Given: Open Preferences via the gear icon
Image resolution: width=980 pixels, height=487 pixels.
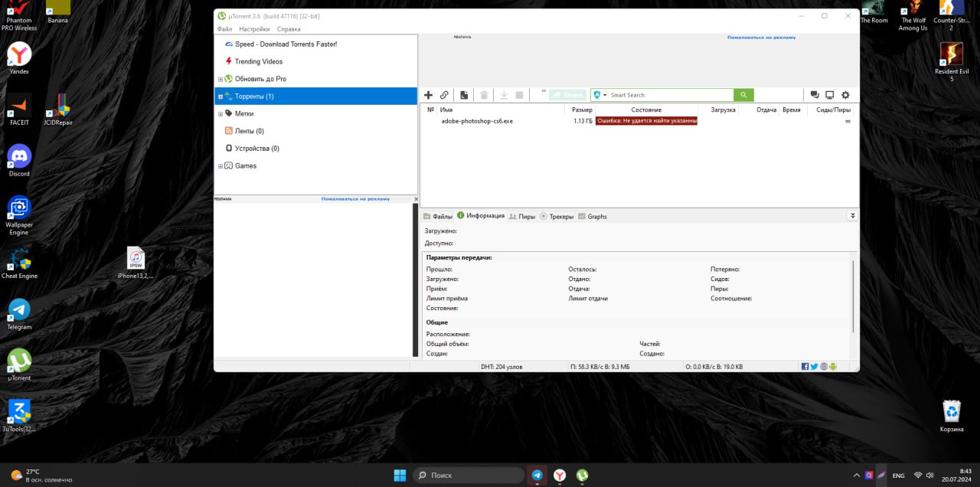Looking at the screenshot, I should pyautogui.click(x=845, y=95).
